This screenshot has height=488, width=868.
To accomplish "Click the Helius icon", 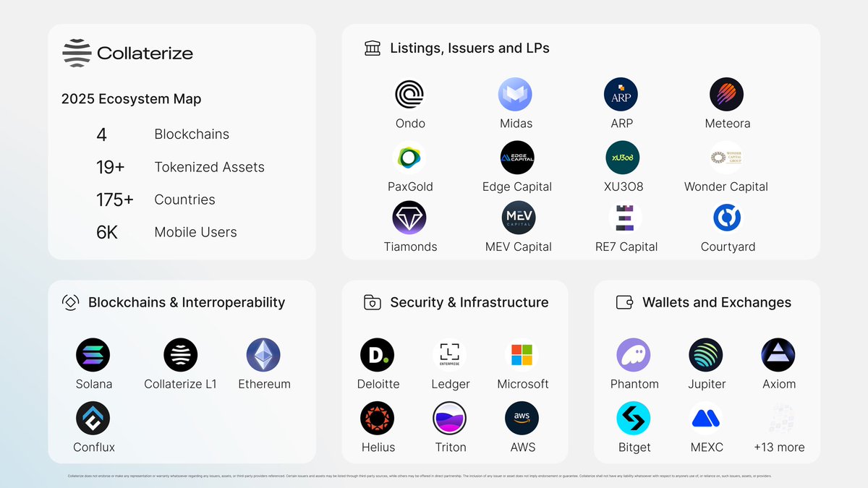I will 378,419.
